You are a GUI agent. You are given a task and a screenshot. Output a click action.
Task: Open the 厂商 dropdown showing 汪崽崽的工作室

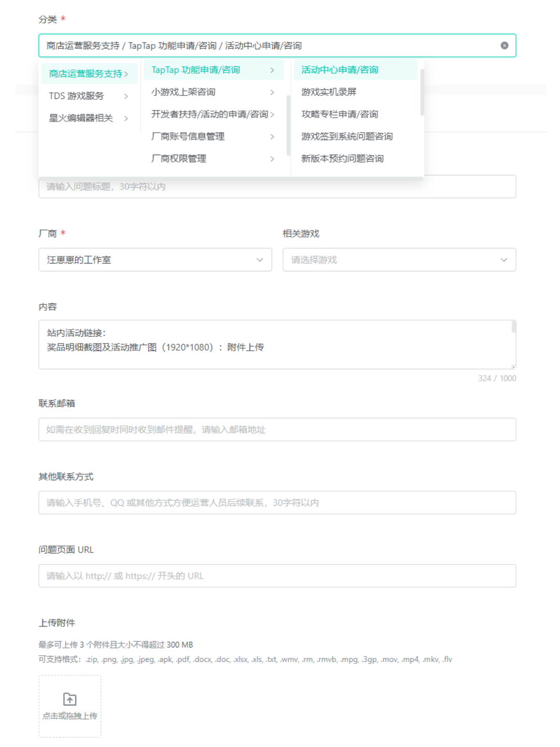click(155, 260)
